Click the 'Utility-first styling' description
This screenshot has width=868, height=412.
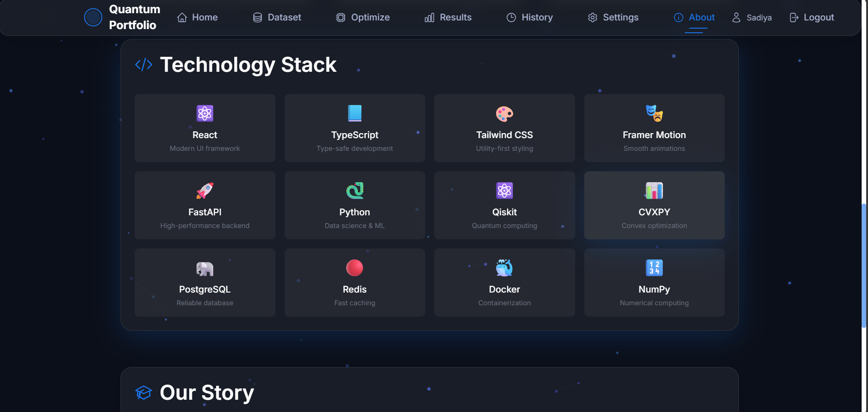[x=505, y=149]
